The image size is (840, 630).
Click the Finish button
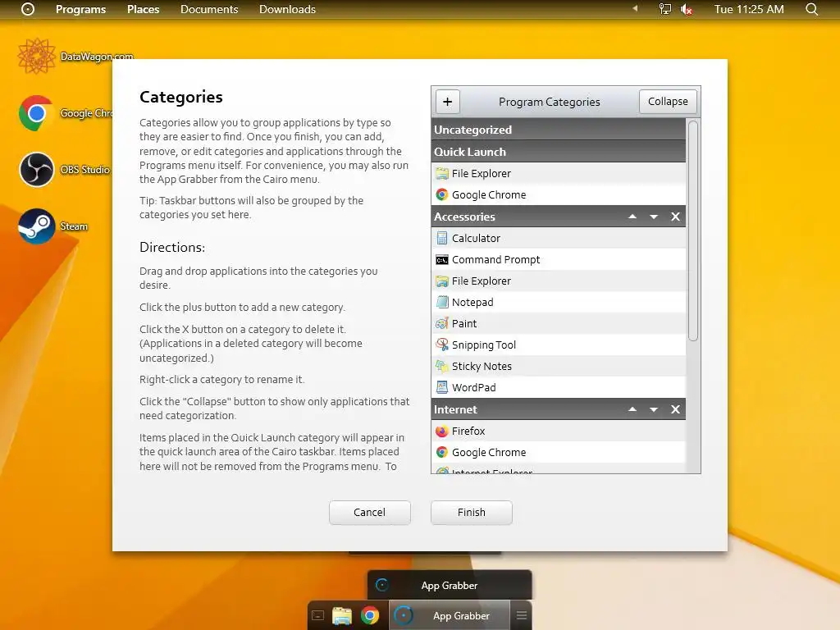pyautogui.click(x=472, y=512)
